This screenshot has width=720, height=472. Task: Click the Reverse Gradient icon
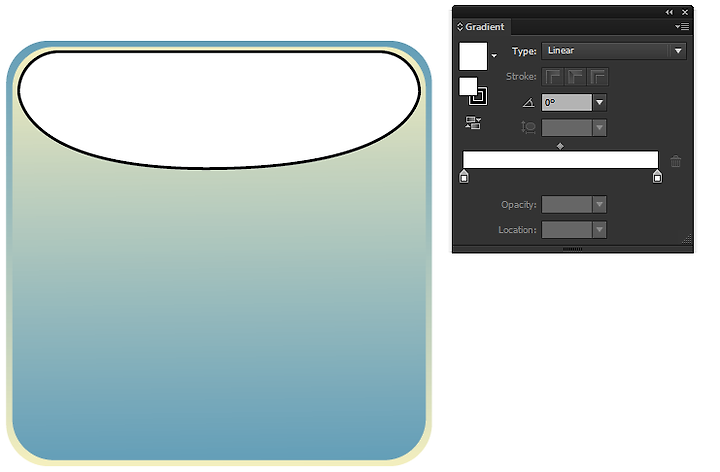tap(473, 123)
